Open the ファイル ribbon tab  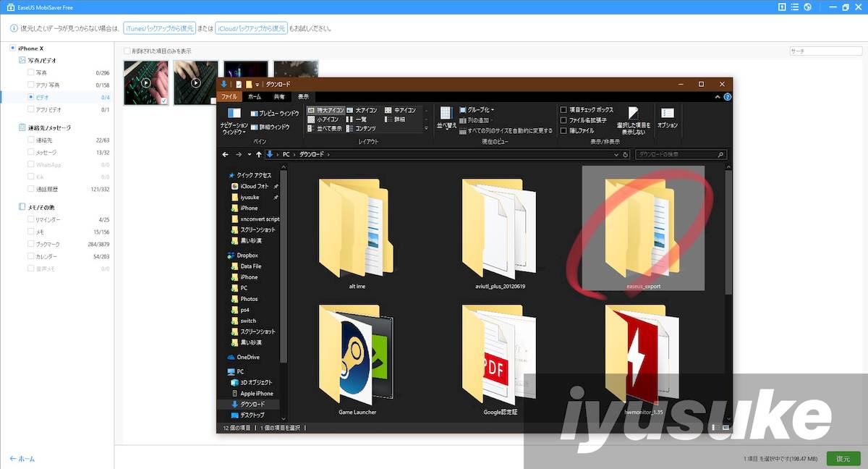[229, 96]
